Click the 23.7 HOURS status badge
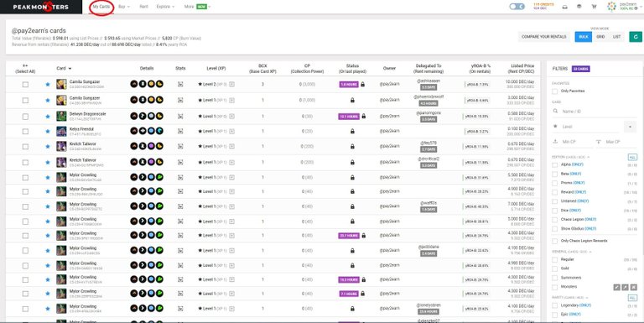The width and height of the screenshot is (644, 323). click(x=349, y=236)
